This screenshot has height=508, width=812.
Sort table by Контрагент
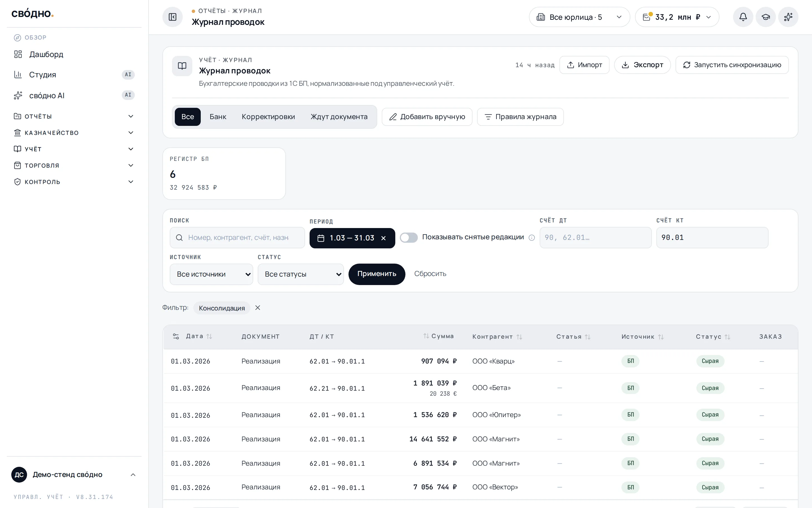497,337
